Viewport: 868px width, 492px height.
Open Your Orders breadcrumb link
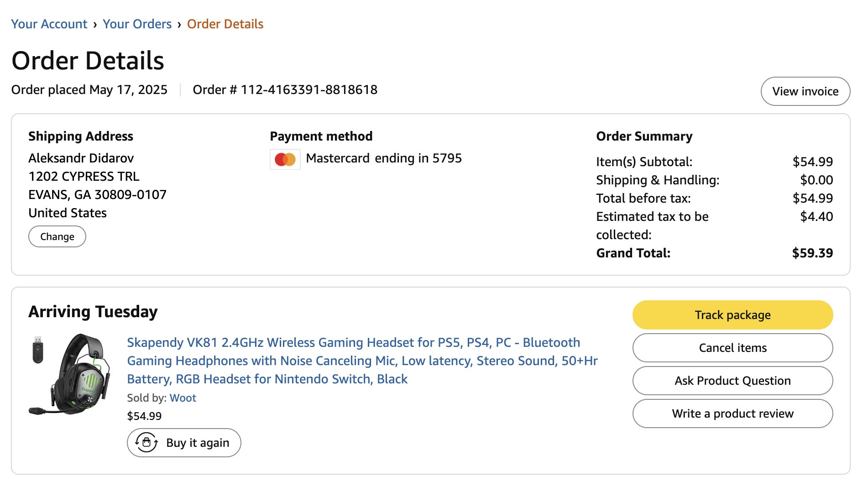click(137, 24)
